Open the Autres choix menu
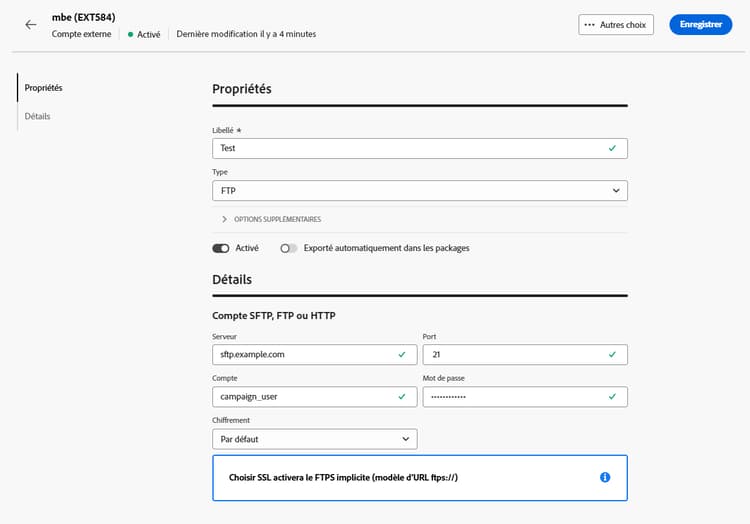This screenshot has width=750, height=524. 616,24
